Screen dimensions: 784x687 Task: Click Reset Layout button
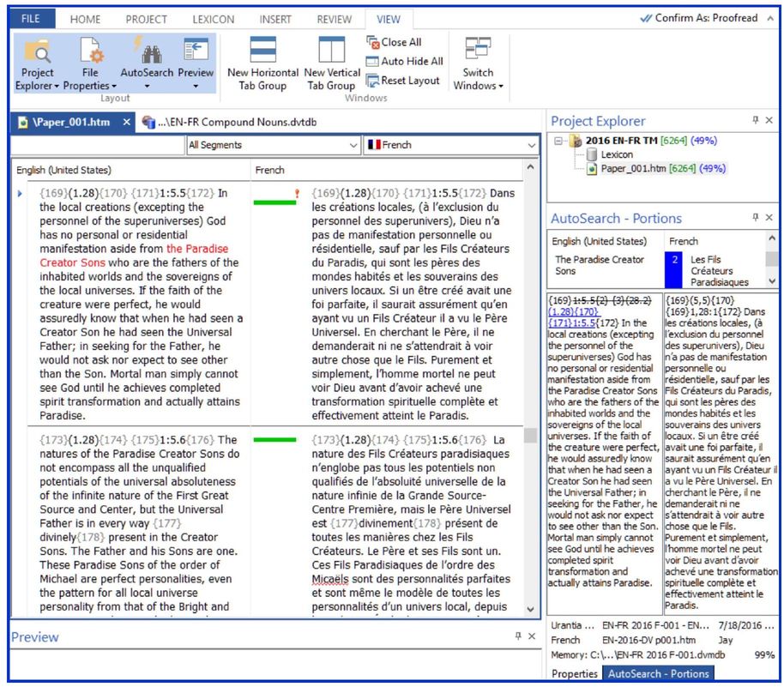(x=403, y=81)
